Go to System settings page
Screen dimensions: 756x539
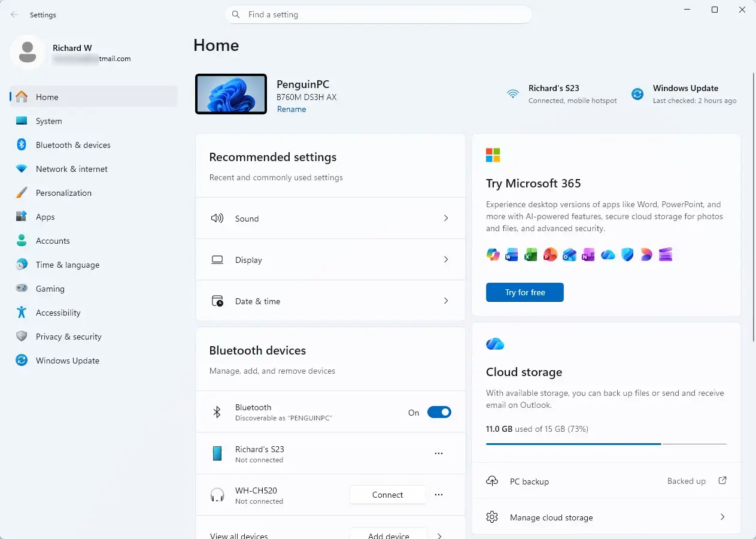point(94,121)
